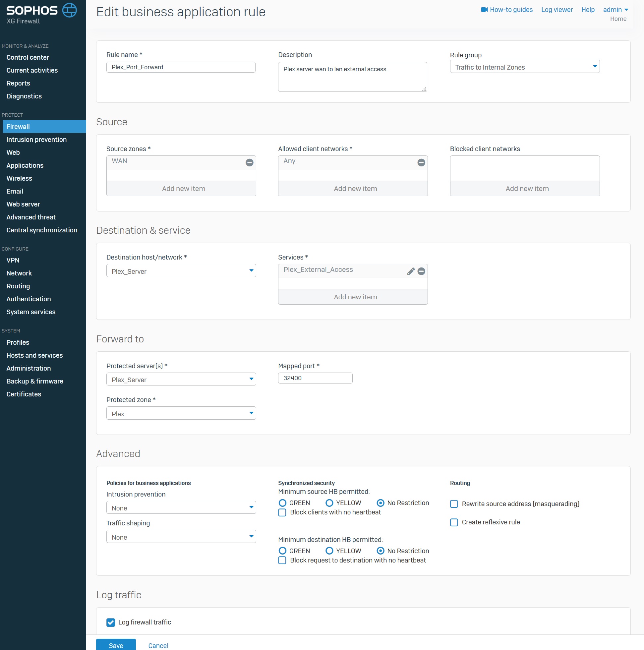Remove Any from Allowed client networks
Image resolution: width=644 pixels, height=650 pixels.
click(421, 162)
